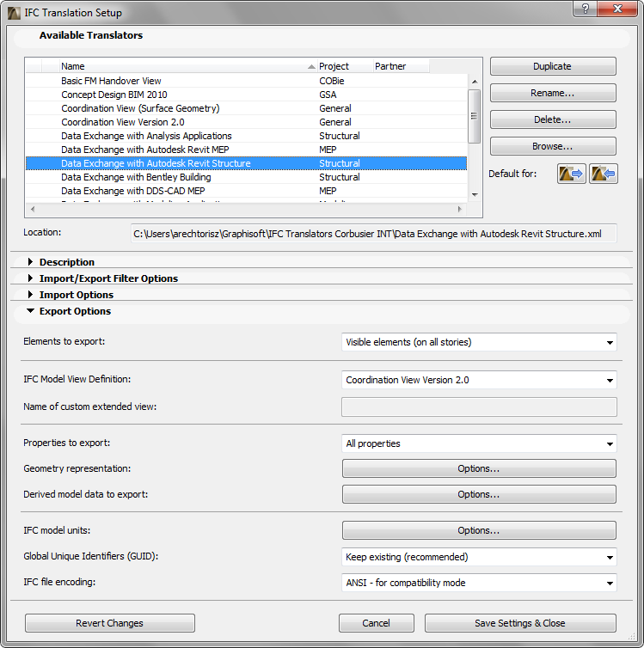Open the Properties to export dropdown
The width and height of the screenshot is (644, 648).
[479, 443]
